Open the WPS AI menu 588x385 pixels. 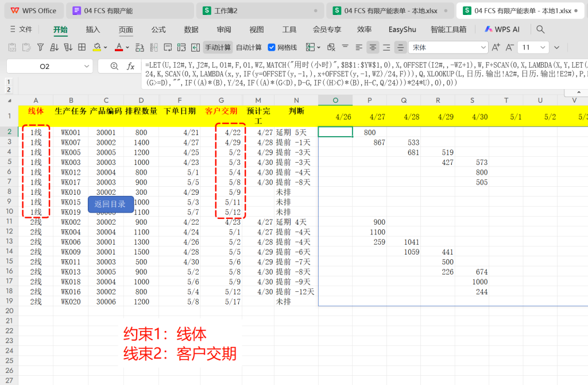pyautogui.click(x=502, y=29)
